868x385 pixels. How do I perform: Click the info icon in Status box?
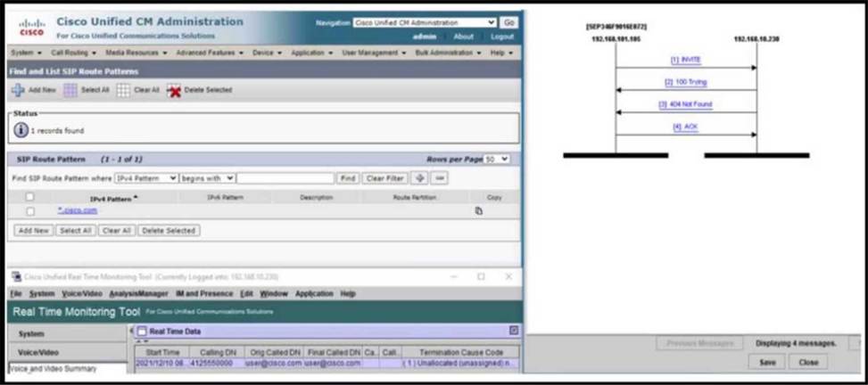[21, 130]
